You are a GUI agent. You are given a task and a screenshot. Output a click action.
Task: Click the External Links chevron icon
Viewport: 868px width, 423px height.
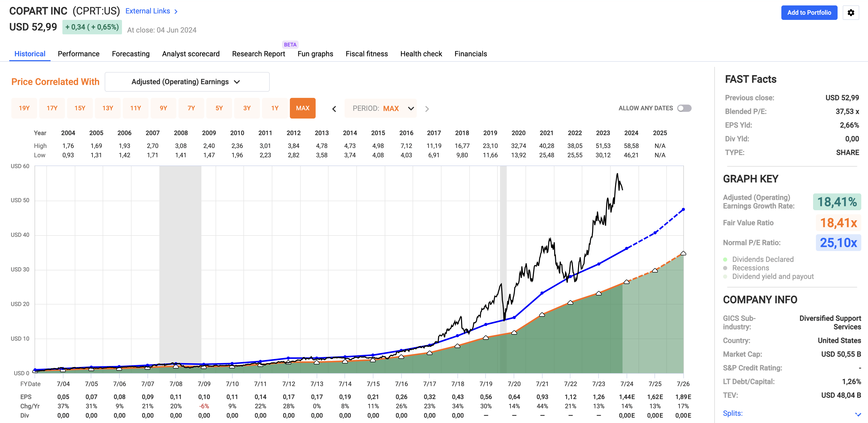[x=176, y=11]
